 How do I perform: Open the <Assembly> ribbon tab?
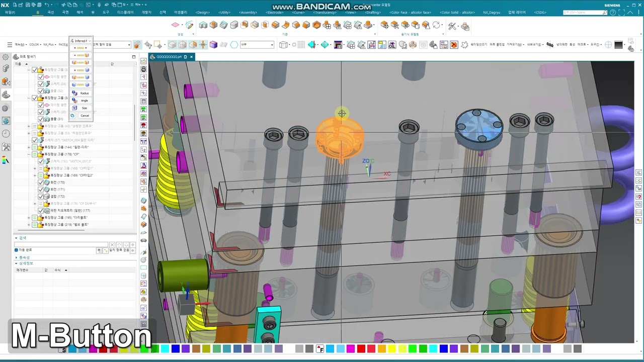click(248, 12)
